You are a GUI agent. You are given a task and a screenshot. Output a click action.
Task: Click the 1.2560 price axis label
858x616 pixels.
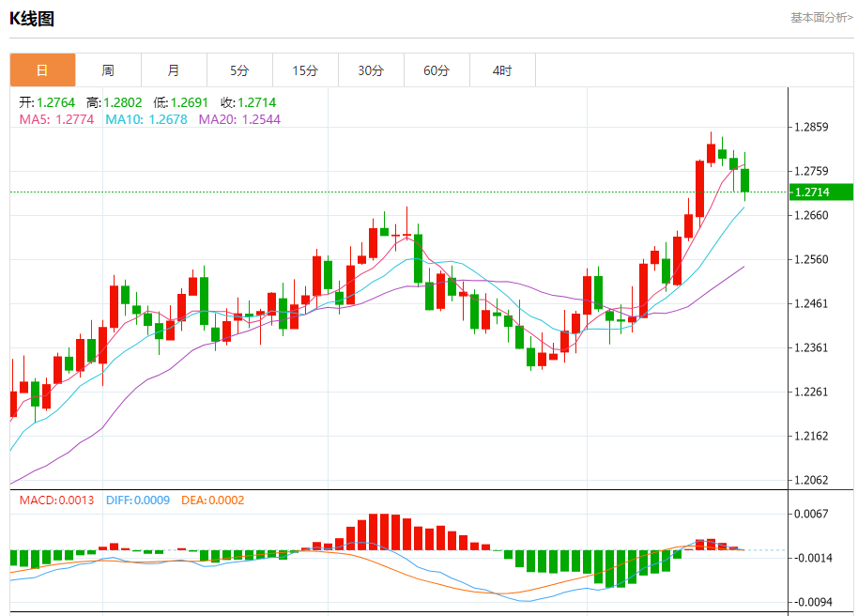[811, 259]
